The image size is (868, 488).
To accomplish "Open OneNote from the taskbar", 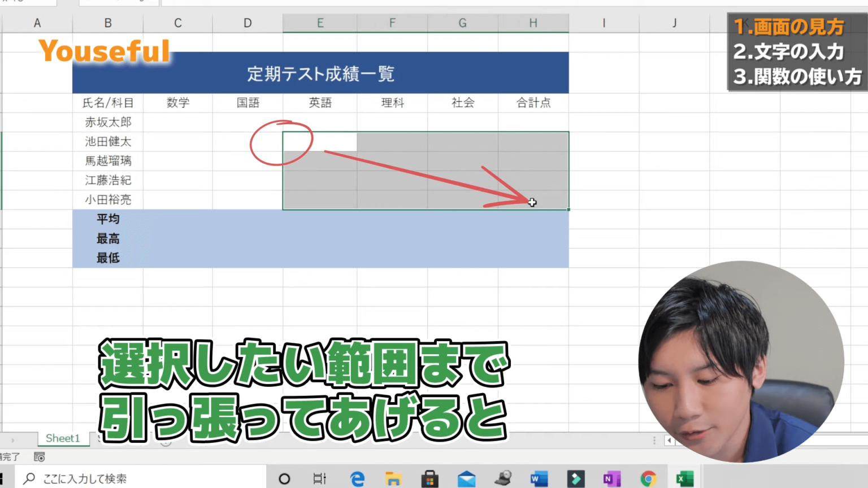I will coord(611,478).
